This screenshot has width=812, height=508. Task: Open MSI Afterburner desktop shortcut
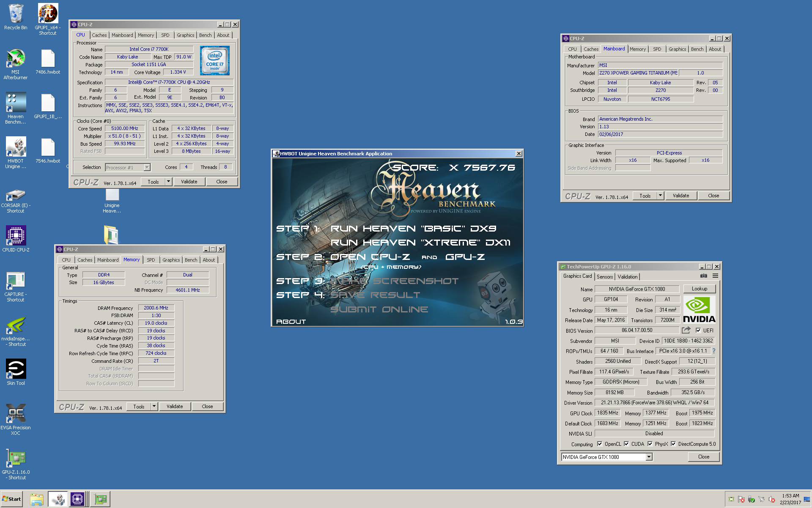click(x=16, y=64)
